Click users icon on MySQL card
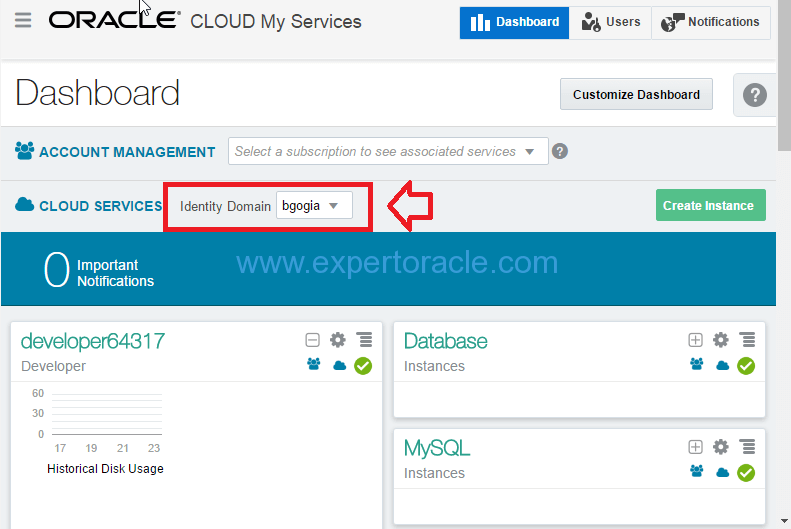 pyautogui.click(x=697, y=471)
